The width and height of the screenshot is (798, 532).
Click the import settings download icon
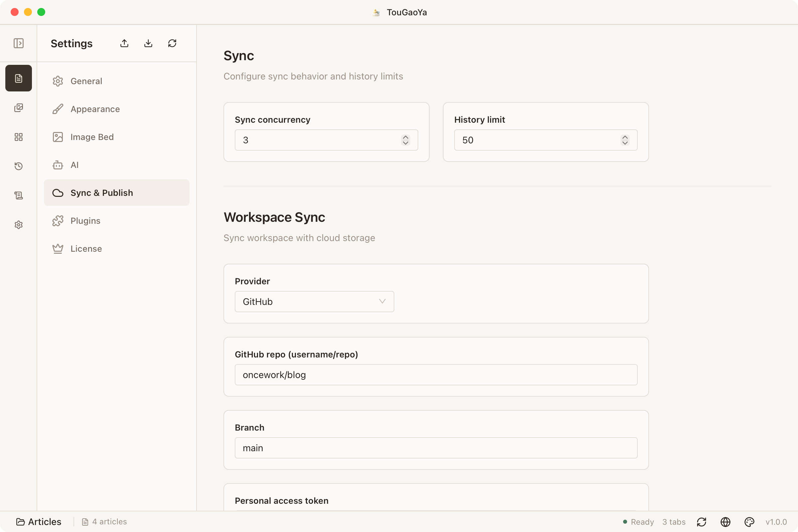[148, 43]
